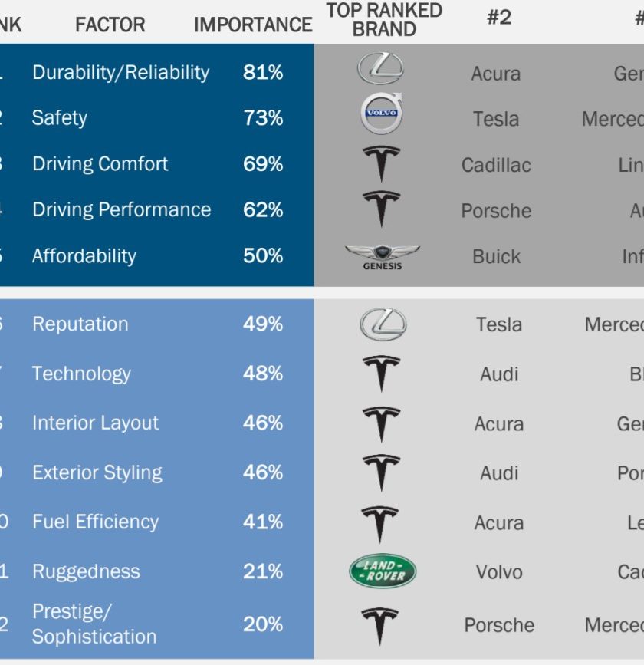Click the Lexus logo beside Durability/Reliability
The image size is (644, 665).
[380, 68]
